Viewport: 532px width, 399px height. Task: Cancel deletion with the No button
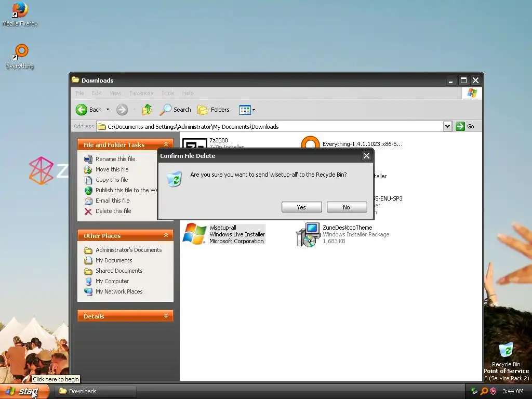(347, 207)
